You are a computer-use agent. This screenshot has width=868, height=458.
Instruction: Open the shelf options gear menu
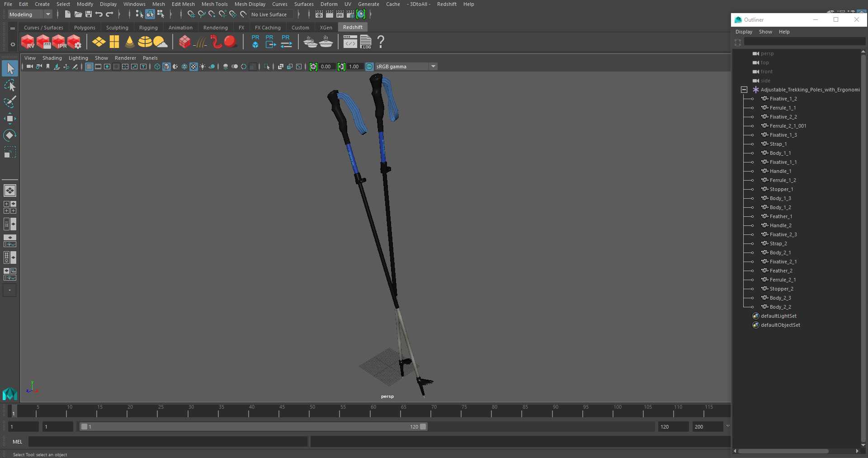13,44
